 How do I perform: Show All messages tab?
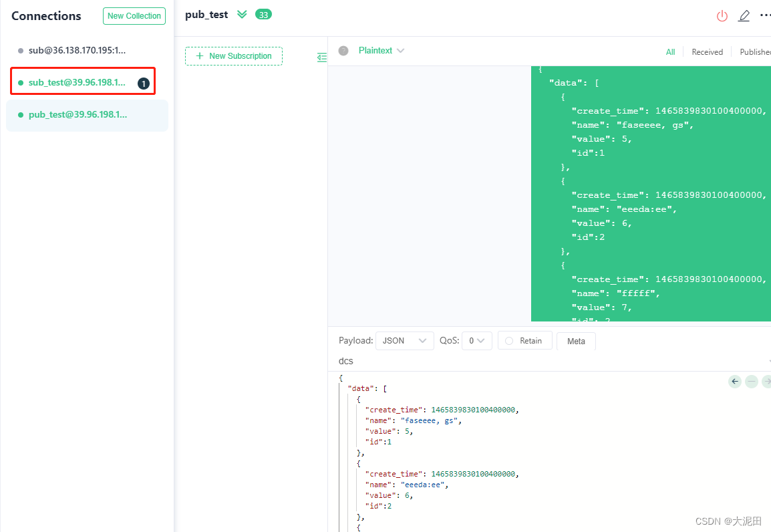(x=670, y=52)
